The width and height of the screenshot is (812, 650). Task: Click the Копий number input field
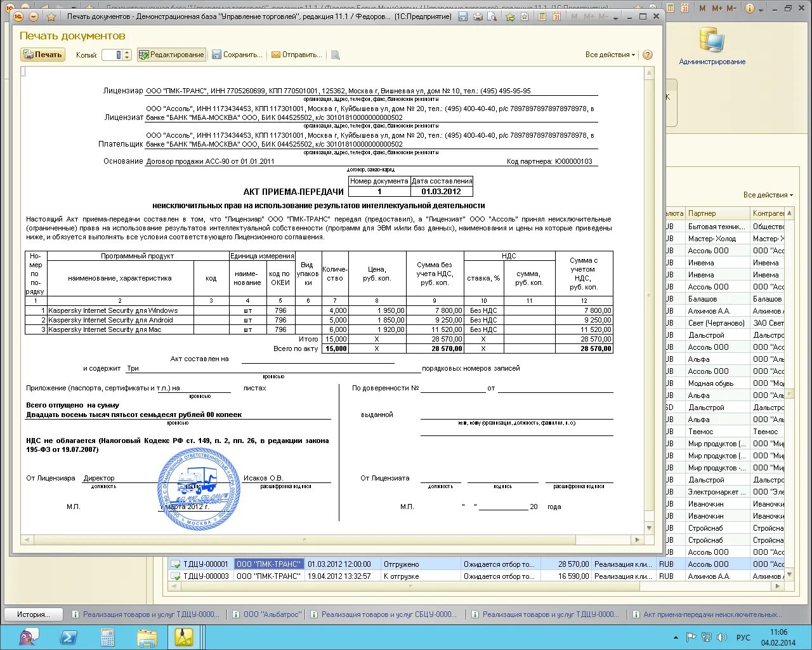click(x=112, y=55)
